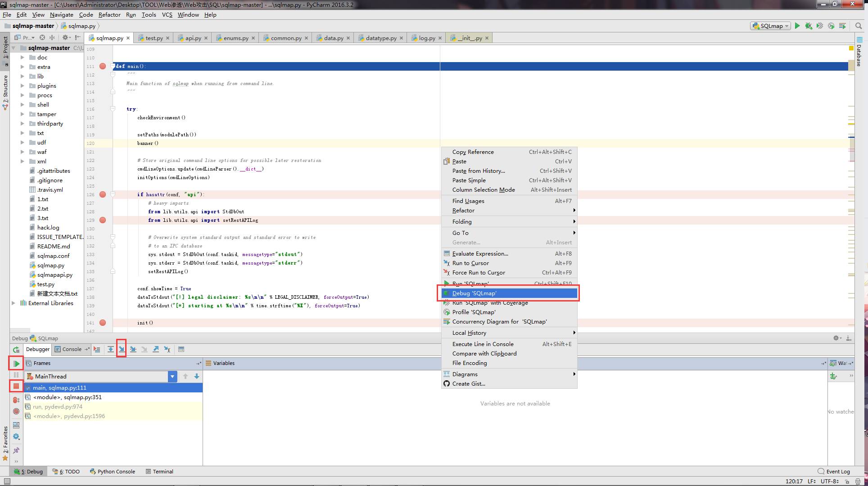Hide the Project tool window
Image resolution: width=868 pixels, height=486 pixels.
[77, 38]
